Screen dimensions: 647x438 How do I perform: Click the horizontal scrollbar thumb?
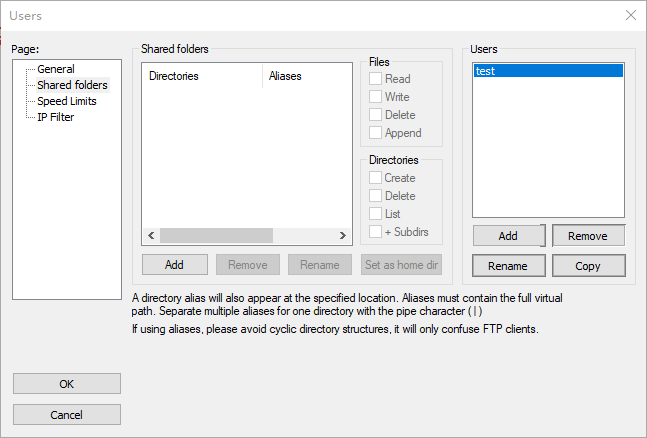coord(216,235)
